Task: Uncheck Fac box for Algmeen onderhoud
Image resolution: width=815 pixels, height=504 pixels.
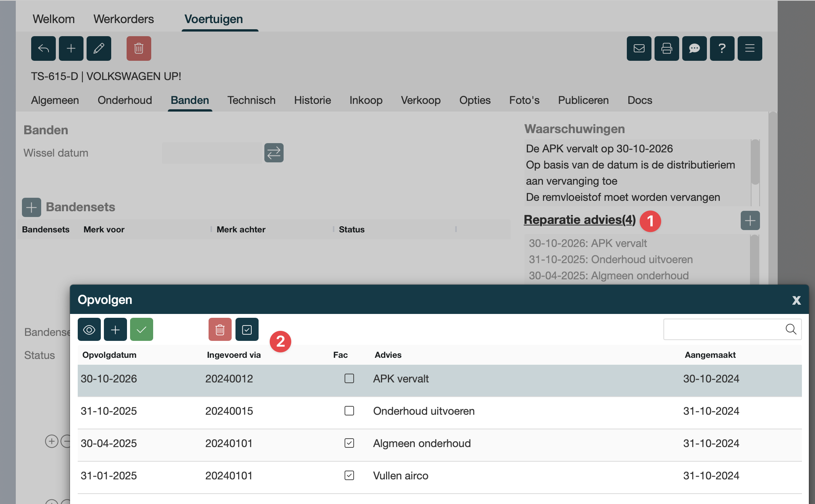Action: 349,443
